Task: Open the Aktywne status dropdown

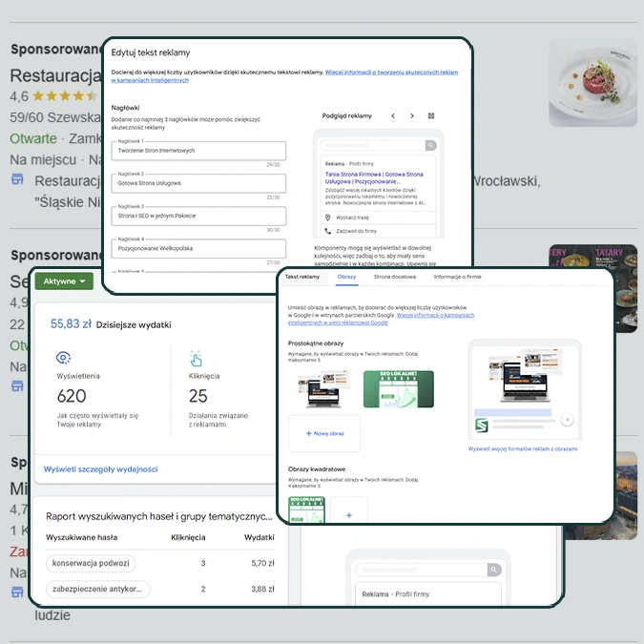Action: click(x=64, y=281)
